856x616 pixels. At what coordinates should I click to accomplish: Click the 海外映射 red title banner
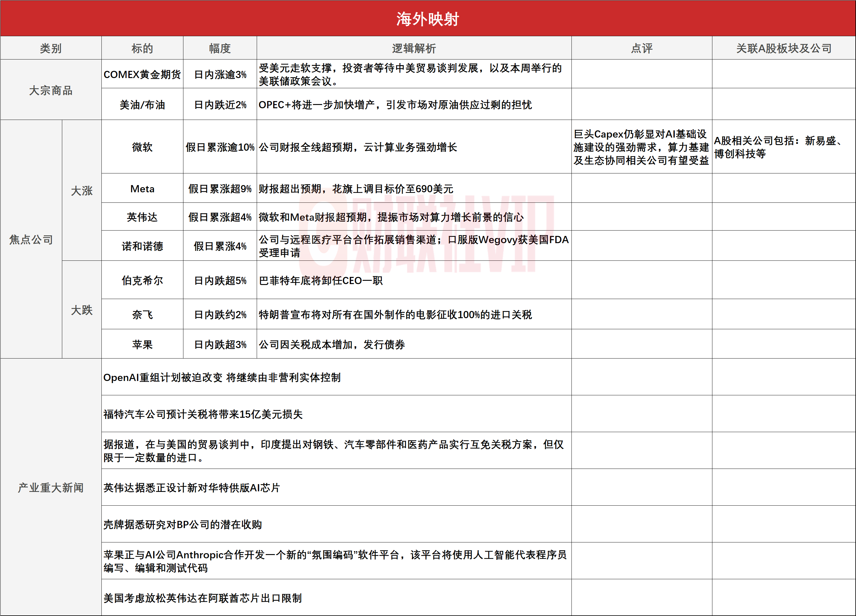coord(428,19)
